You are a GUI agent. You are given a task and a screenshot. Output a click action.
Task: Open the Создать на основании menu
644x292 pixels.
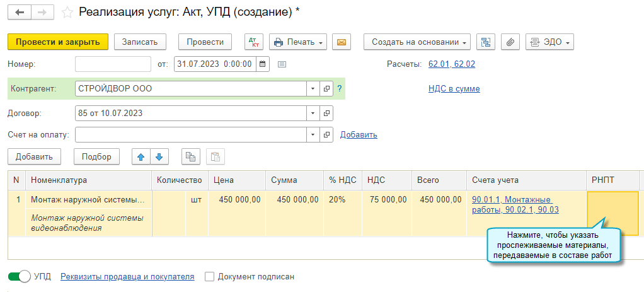[x=417, y=42]
